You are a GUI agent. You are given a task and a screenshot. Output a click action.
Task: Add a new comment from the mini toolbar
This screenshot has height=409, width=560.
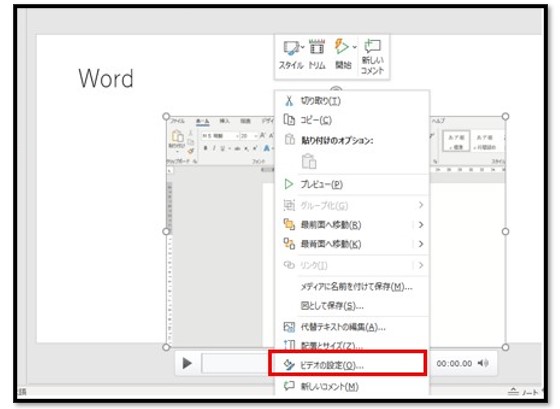coord(372,56)
